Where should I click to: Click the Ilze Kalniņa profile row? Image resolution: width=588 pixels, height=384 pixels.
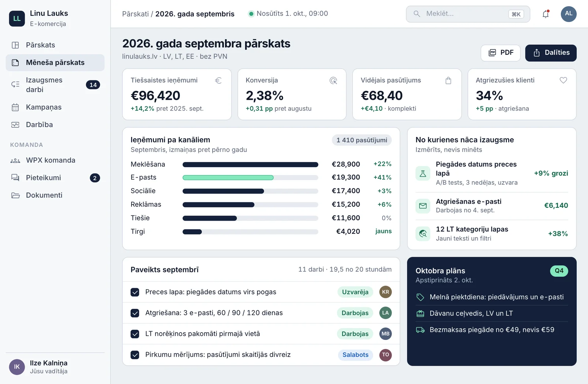click(55, 367)
